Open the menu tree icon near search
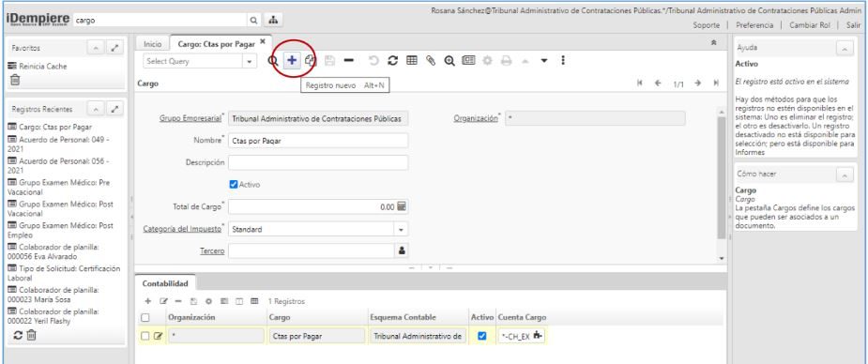 (272, 20)
